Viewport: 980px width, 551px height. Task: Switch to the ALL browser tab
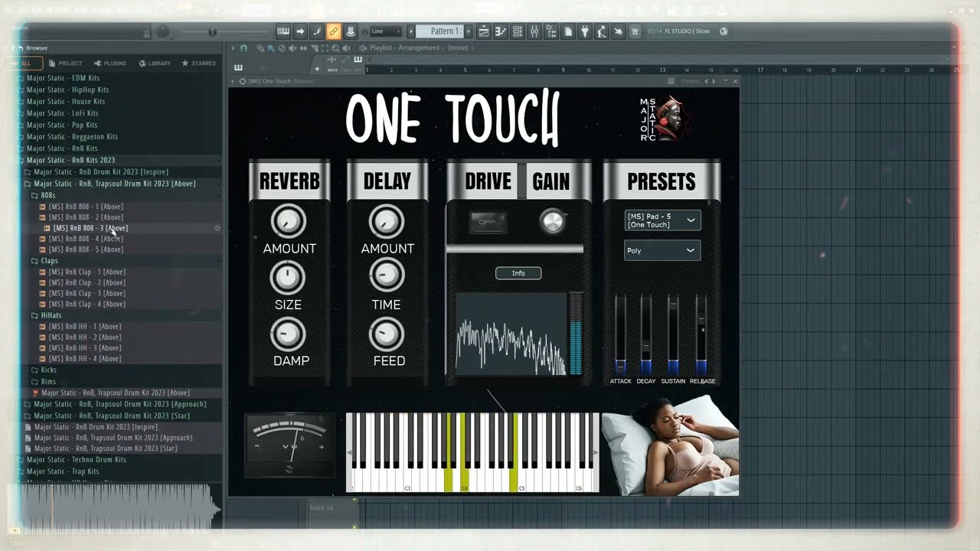[x=22, y=63]
